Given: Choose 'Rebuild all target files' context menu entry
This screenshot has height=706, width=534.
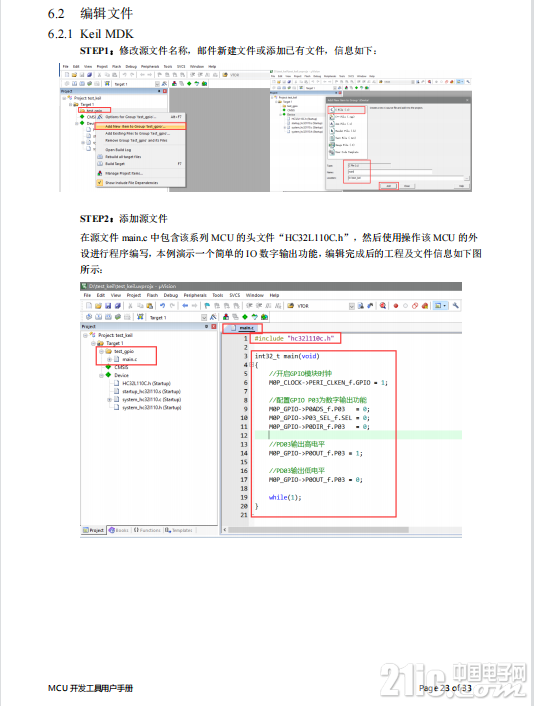Looking at the screenshot, I should (x=140, y=157).
